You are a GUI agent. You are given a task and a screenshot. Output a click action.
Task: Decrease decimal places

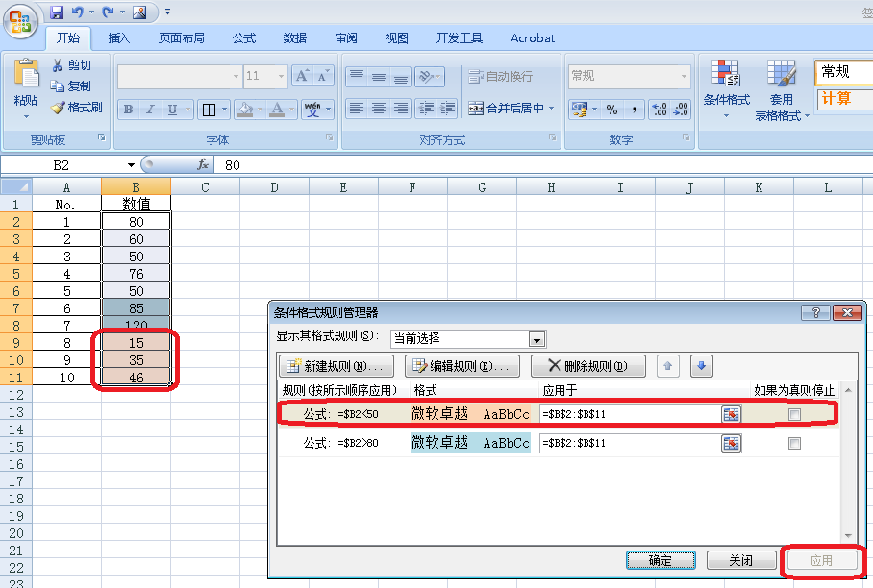pyautogui.click(x=681, y=110)
